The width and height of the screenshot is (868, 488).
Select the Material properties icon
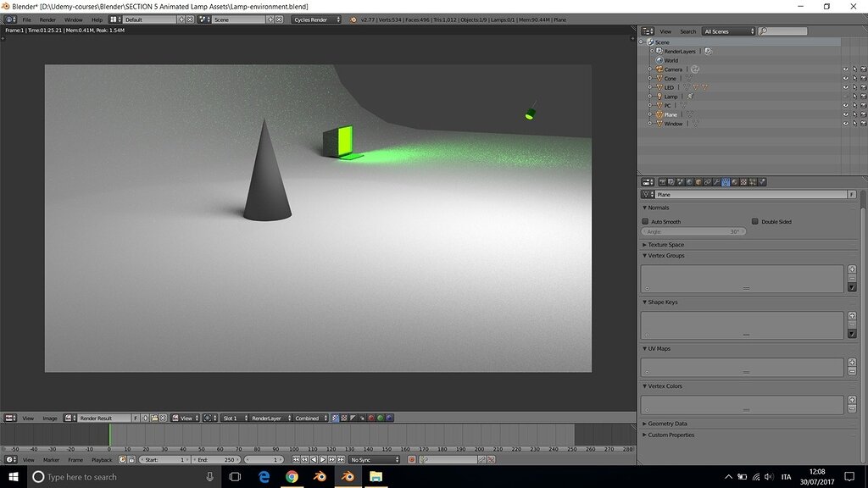(x=735, y=181)
